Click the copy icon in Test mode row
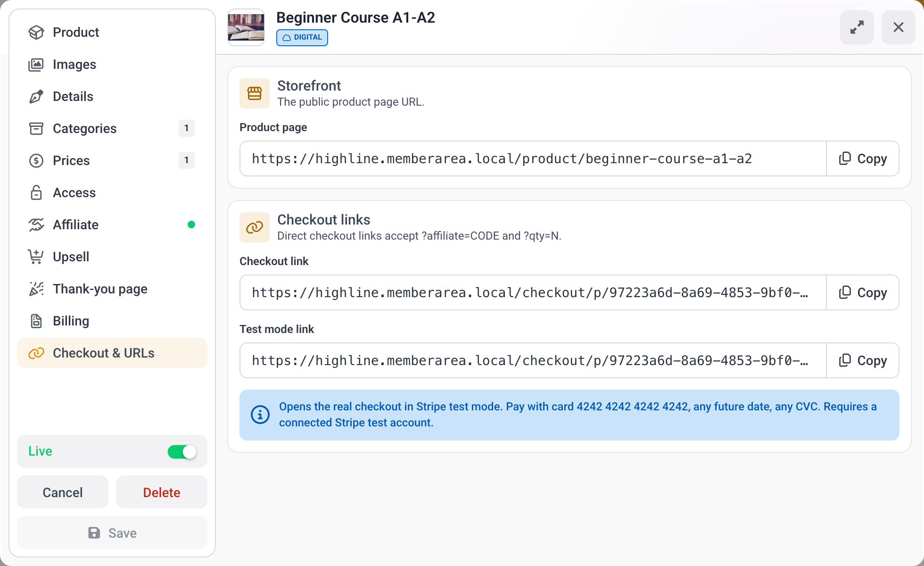The width and height of the screenshot is (924, 566). point(845,360)
